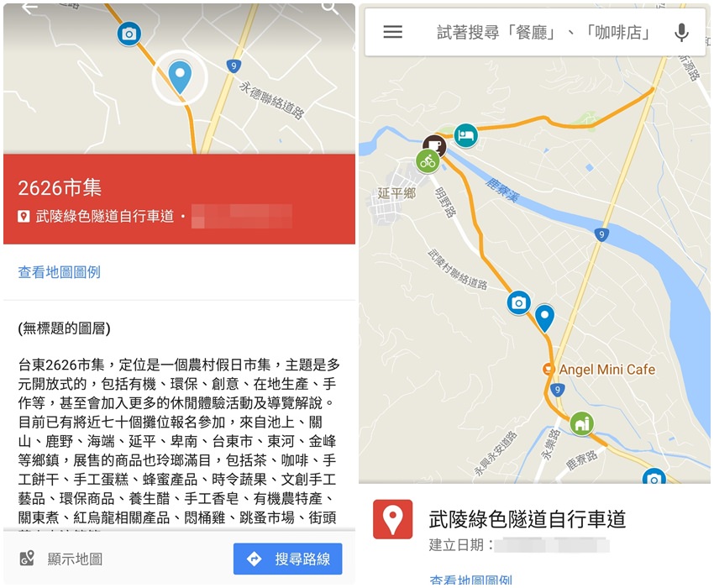
Task: Select the green building marker near 鹿寮路
Action: coord(581,423)
